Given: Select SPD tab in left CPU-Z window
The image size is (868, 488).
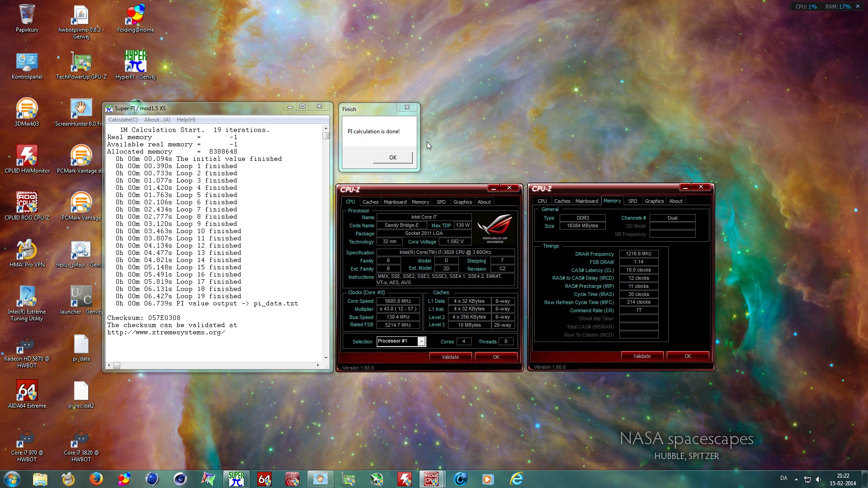Looking at the screenshot, I should [x=441, y=202].
